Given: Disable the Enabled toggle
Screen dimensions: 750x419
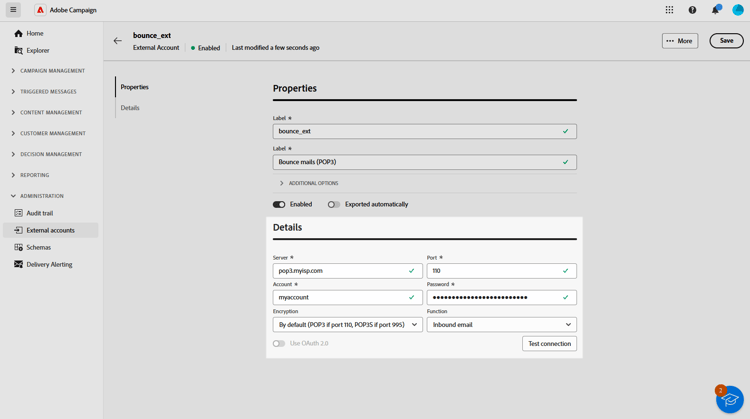Looking at the screenshot, I should point(279,204).
